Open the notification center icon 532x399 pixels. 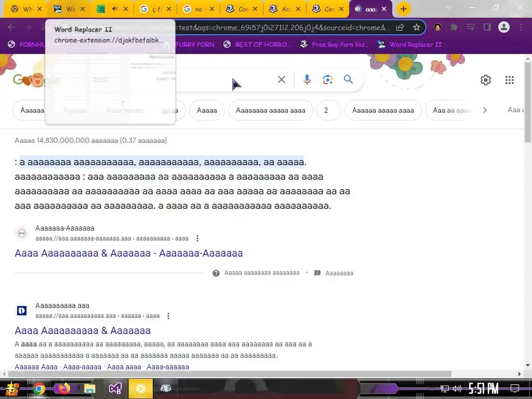coord(515,389)
